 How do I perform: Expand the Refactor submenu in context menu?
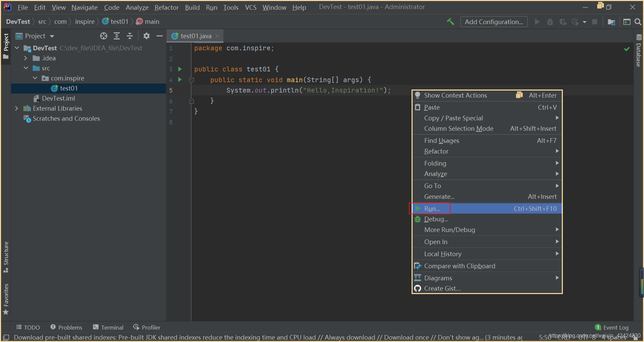[487, 151]
